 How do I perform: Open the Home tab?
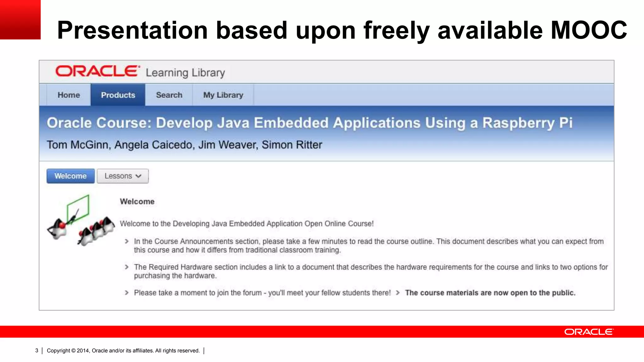click(x=69, y=95)
